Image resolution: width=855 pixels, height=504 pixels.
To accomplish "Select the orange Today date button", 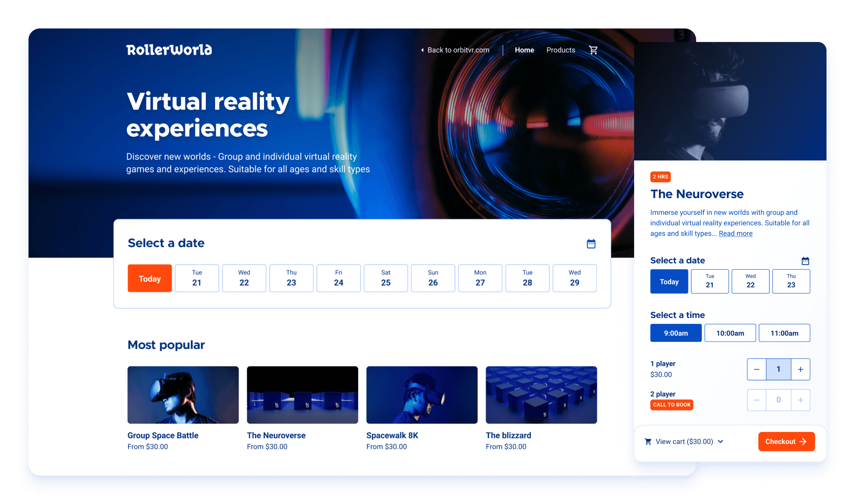I will coord(150,278).
